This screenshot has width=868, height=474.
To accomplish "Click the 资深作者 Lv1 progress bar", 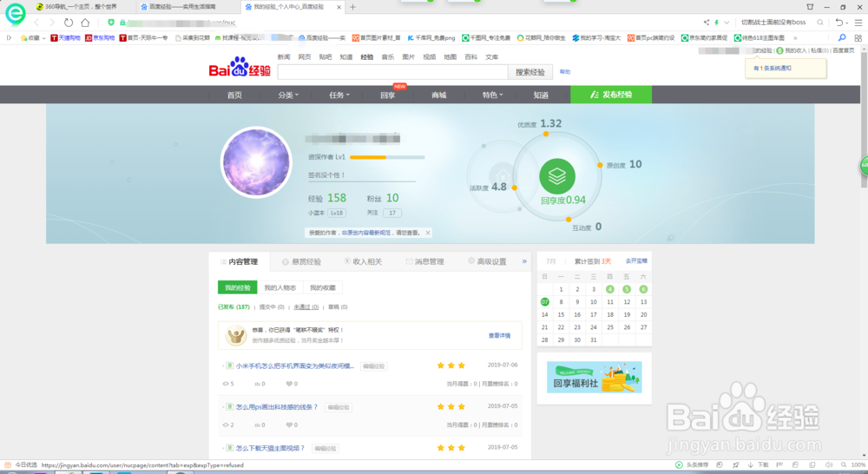I will pyautogui.click(x=387, y=157).
